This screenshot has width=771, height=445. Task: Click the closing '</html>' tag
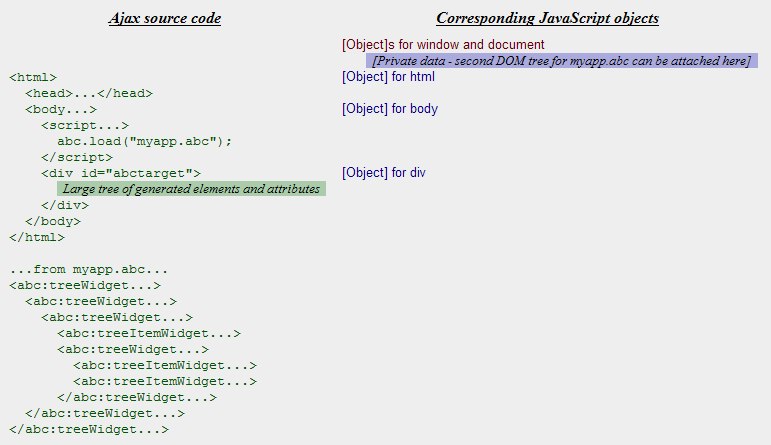(37, 237)
